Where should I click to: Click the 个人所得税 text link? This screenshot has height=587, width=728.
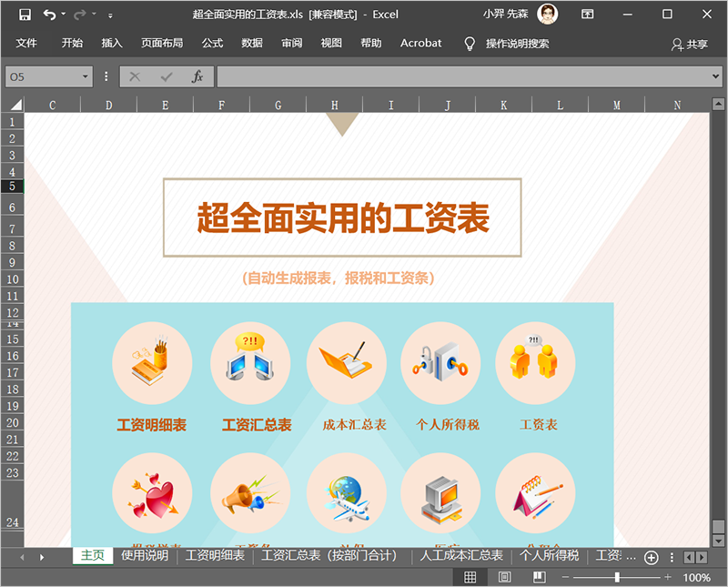click(448, 424)
